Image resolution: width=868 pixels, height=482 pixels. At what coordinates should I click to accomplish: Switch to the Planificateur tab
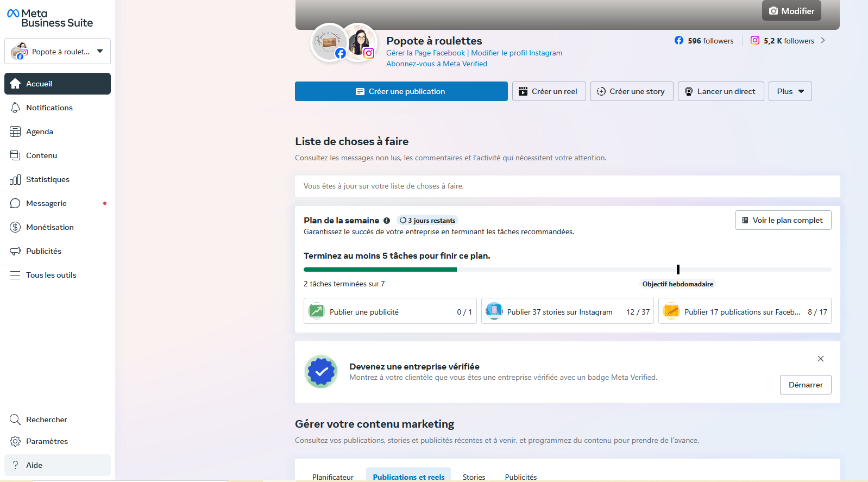[x=333, y=477]
